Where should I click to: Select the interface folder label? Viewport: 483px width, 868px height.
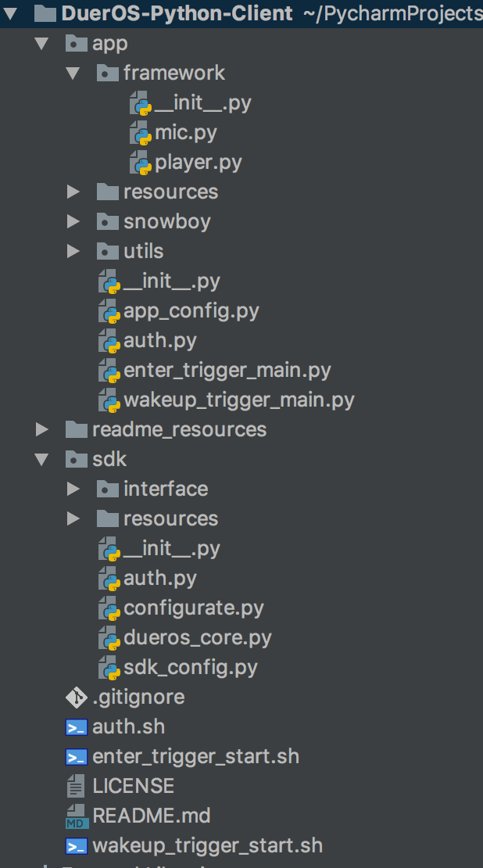(x=166, y=489)
